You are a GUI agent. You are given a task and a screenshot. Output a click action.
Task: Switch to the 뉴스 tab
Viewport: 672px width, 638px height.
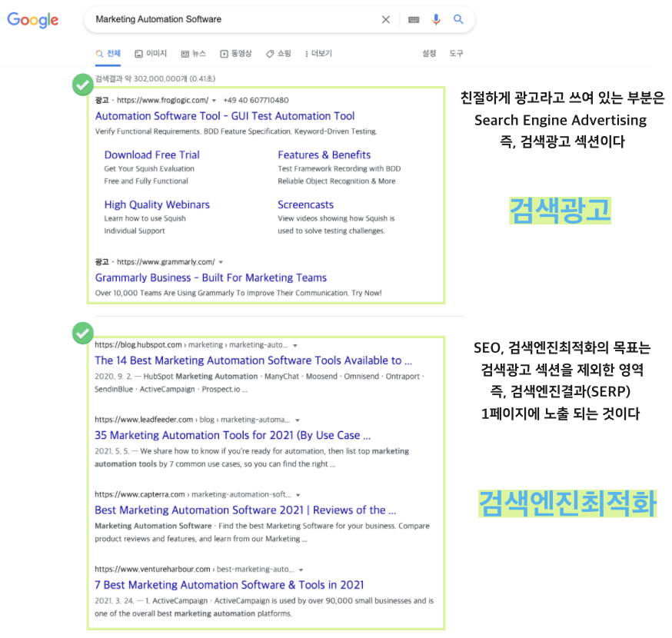tap(194, 54)
